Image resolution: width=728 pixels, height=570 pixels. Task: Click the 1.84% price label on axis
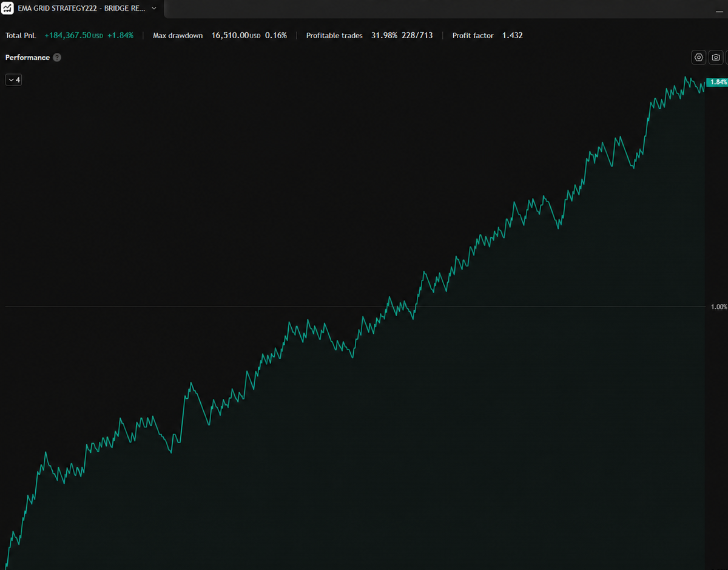point(718,82)
